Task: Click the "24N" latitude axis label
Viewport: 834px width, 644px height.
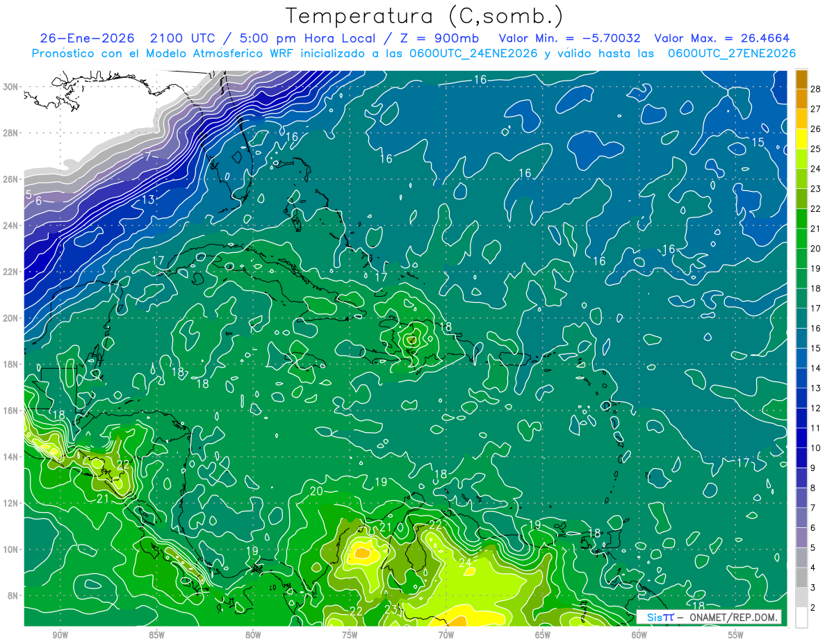Action: pyautogui.click(x=11, y=225)
